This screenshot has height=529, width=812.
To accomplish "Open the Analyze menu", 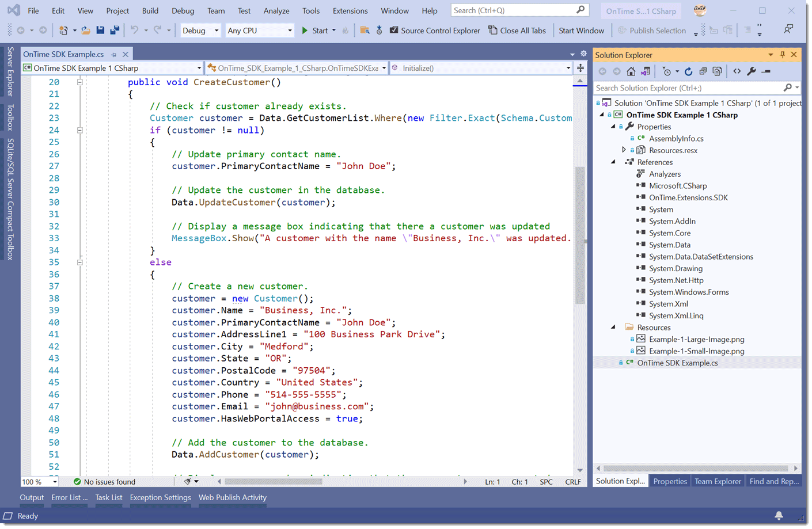I will [x=276, y=10].
